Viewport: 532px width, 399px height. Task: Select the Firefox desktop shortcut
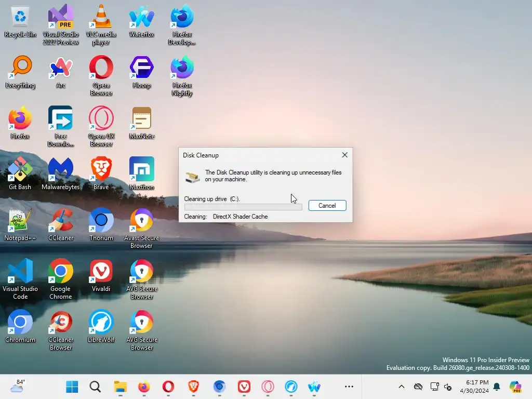tap(20, 124)
